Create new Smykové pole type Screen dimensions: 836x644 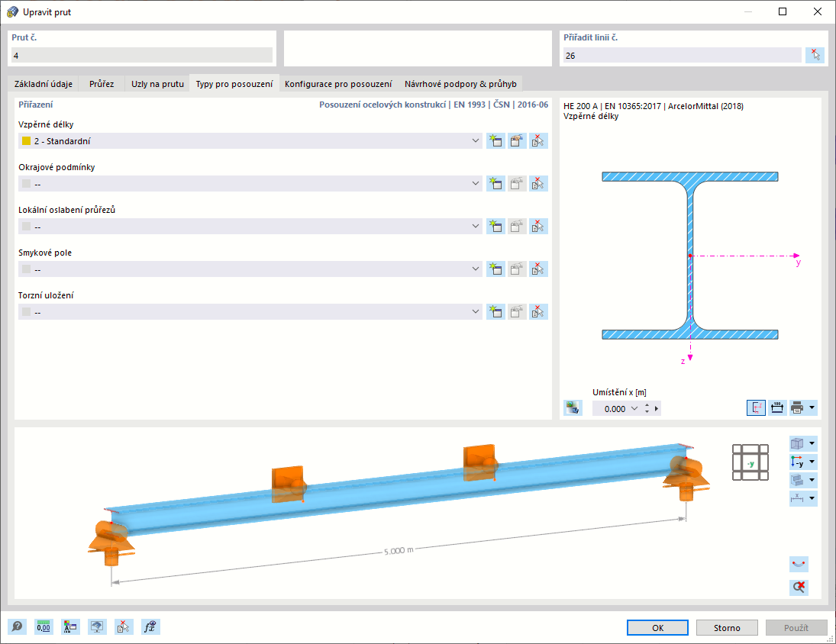(x=495, y=269)
